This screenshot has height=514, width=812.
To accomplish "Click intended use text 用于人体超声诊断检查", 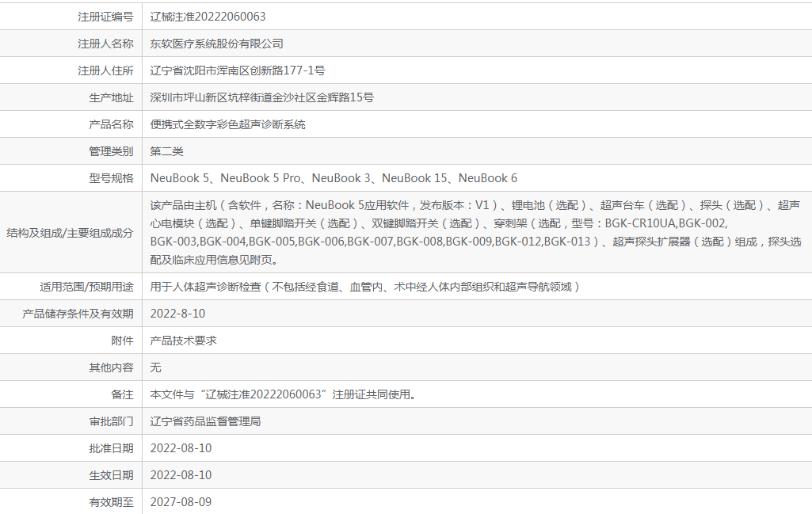I will pos(364,287).
